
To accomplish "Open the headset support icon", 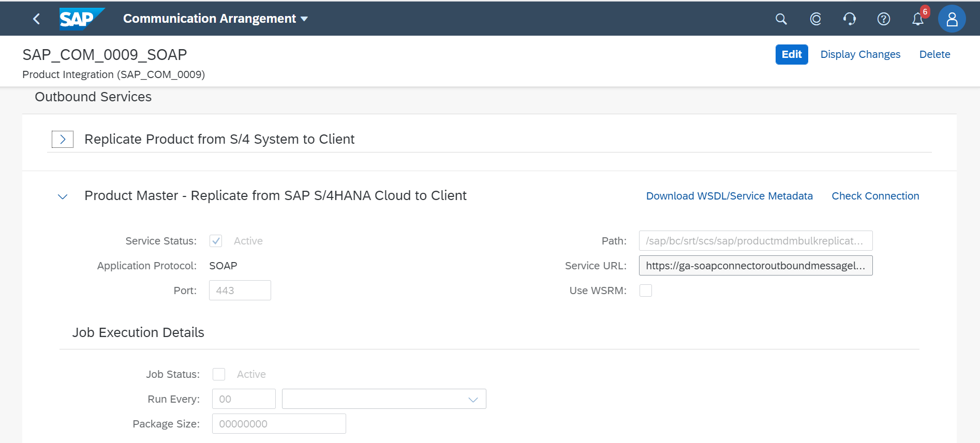I will [850, 19].
